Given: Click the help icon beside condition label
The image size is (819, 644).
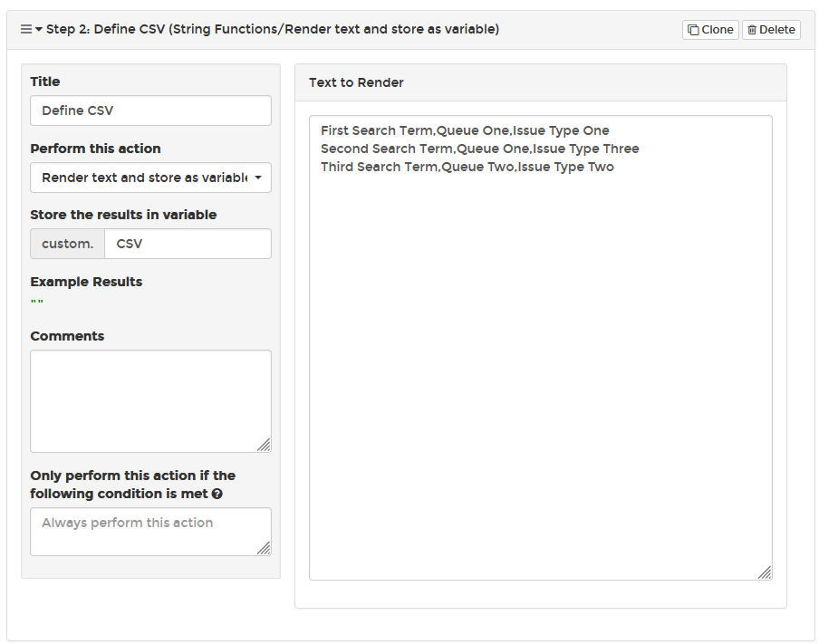Looking at the screenshot, I should 217,494.
